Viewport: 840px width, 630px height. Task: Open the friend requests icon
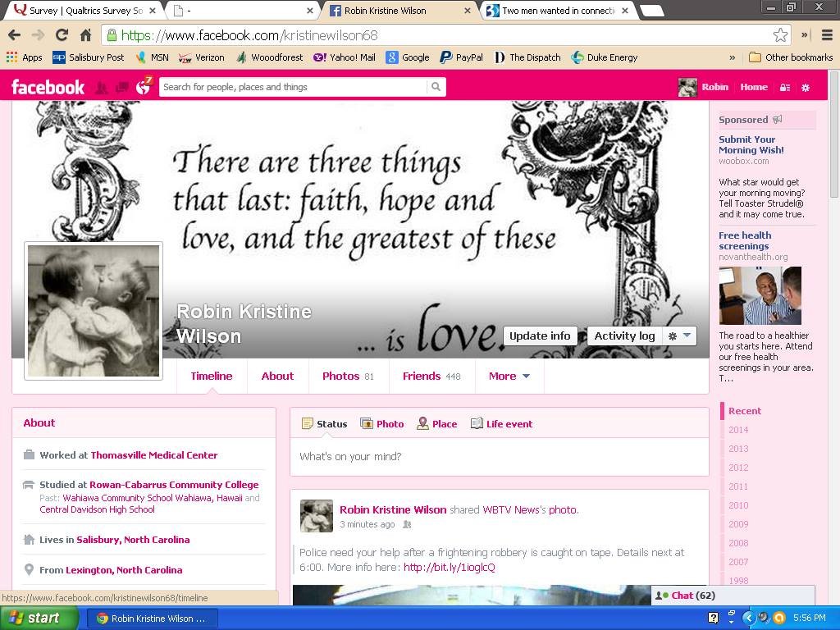coord(101,87)
